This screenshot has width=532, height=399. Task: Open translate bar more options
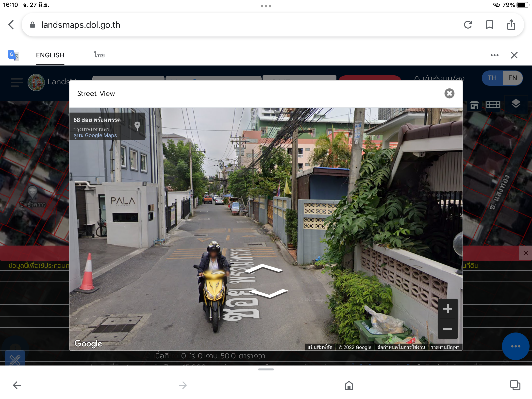[494, 55]
